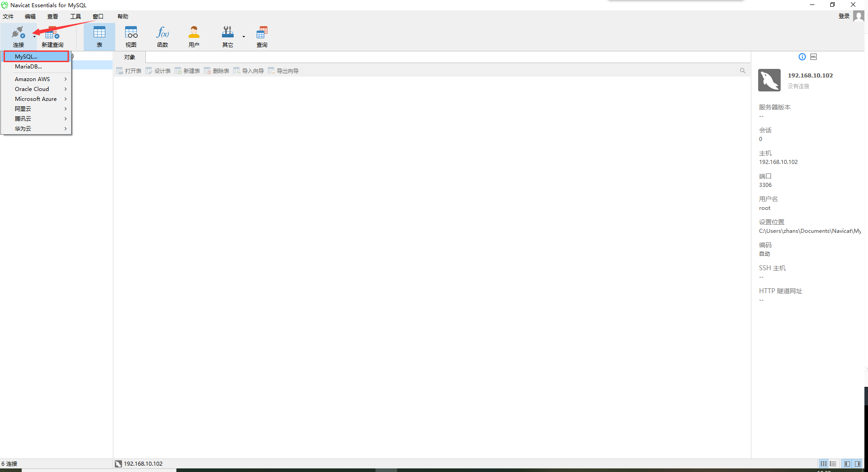
Task: Expand the Microsoft Azure submenu
Action: [36, 99]
